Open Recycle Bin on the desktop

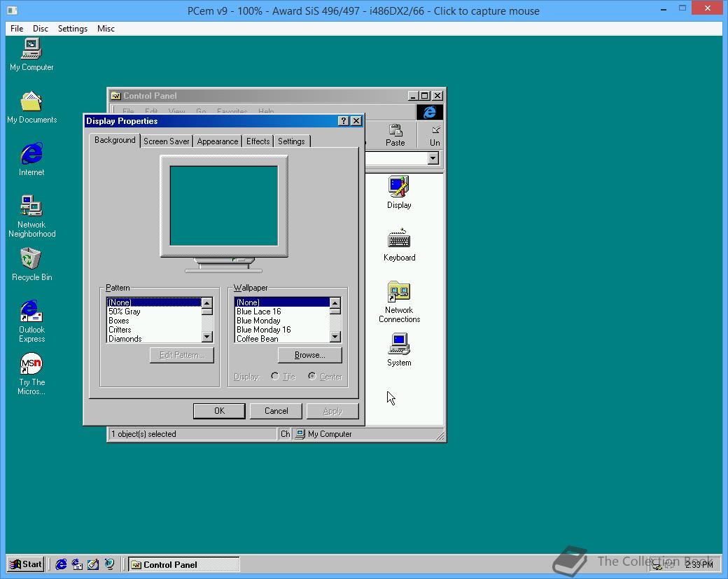point(31,259)
